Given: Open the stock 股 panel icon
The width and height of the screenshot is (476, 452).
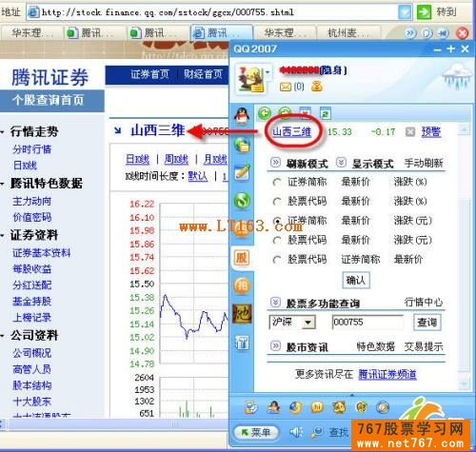Looking at the screenshot, I should [242, 258].
